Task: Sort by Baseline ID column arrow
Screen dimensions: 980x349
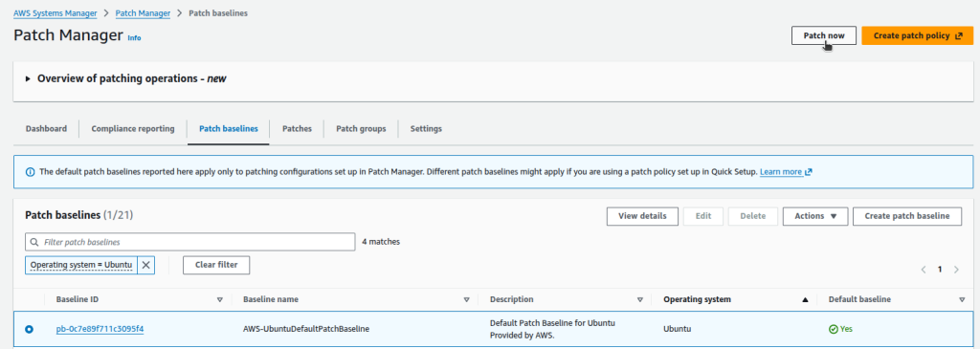Action: pyautogui.click(x=219, y=299)
